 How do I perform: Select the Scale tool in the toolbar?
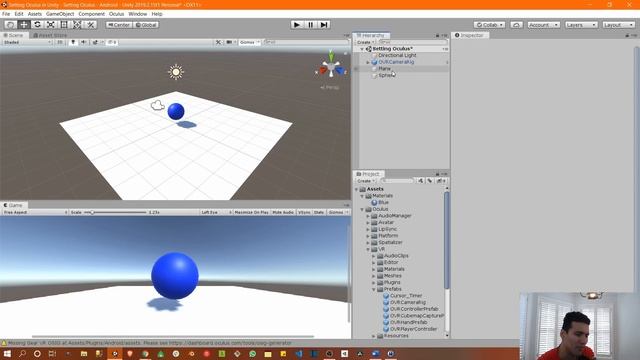click(51, 25)
